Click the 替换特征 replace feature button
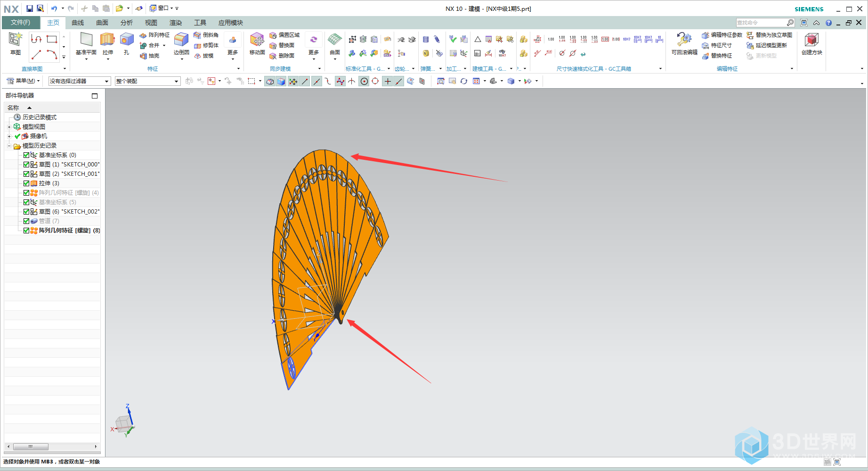 point(717,56)
